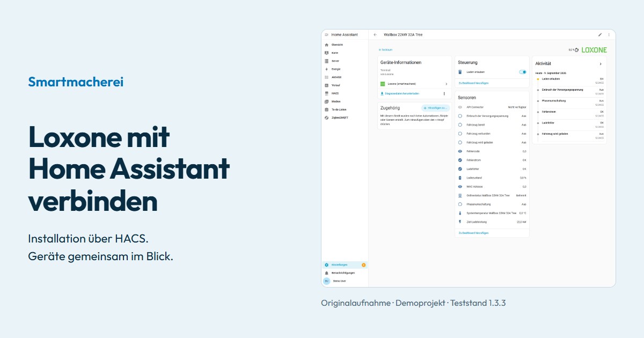Click the bell icon for Benachrichtigungen
The image size is (644, 338).
pyautogui.click(x=326, y=273)
